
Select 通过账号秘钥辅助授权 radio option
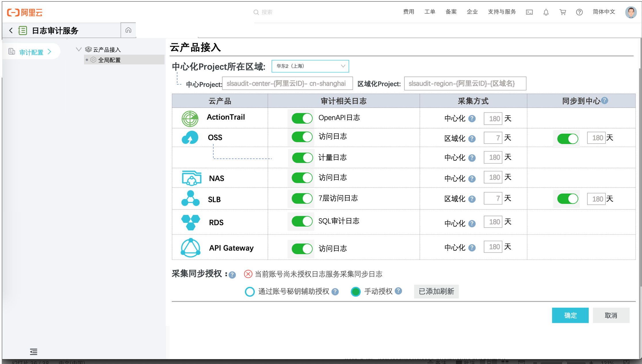(249, 292)
